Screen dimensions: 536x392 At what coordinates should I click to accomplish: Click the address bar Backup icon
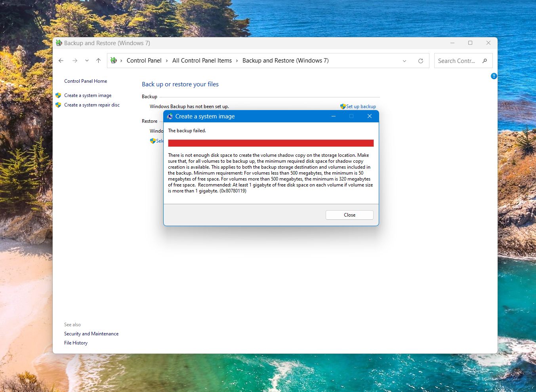tap(114, 60)
